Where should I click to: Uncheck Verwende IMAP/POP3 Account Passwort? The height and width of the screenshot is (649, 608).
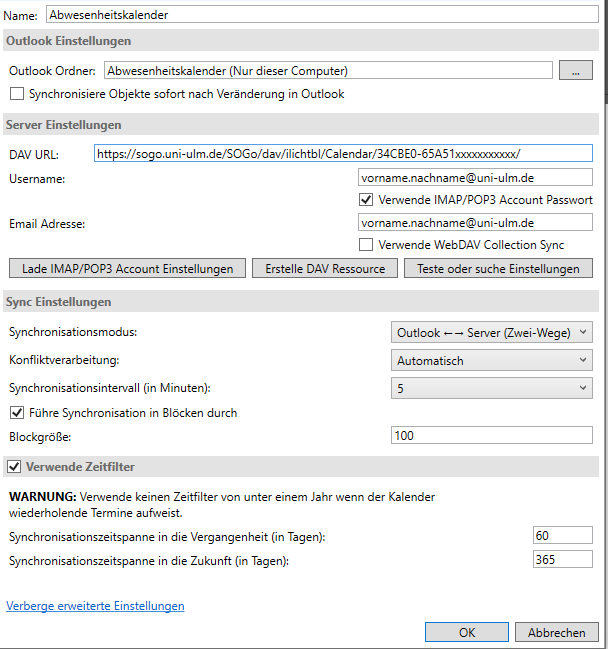(366, 200)
